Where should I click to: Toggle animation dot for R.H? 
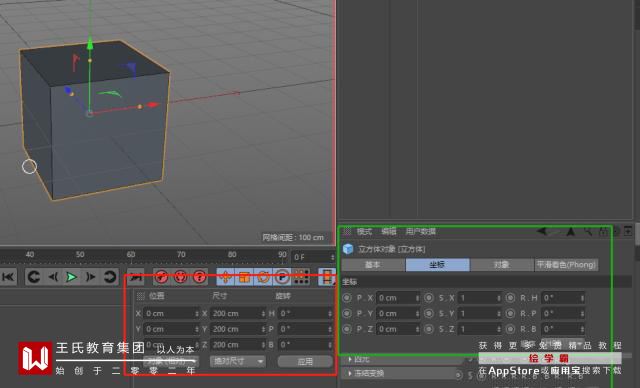tap(510, 298)
